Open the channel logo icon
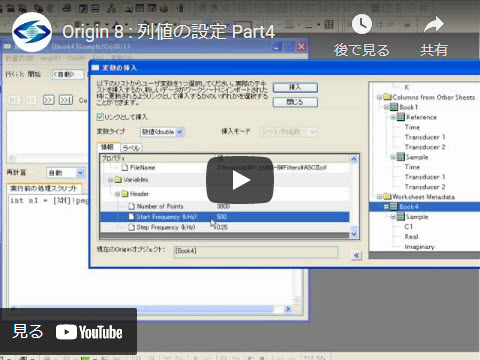 click(32, 32)
